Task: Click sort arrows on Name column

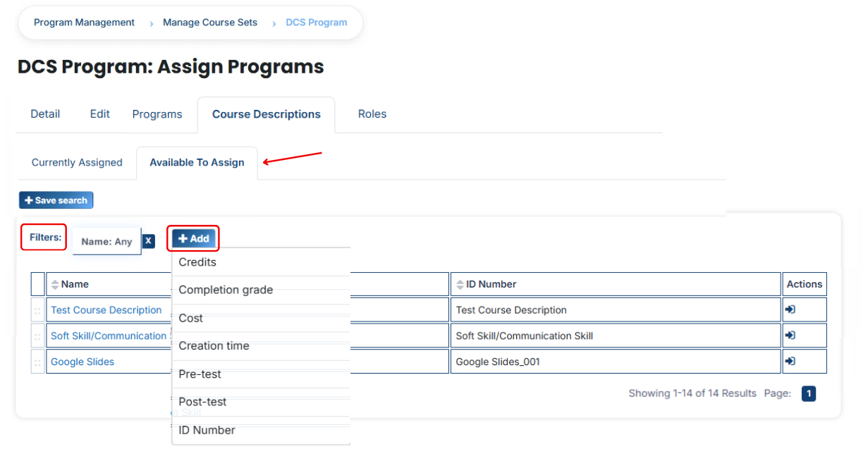Action: point(55,284)
